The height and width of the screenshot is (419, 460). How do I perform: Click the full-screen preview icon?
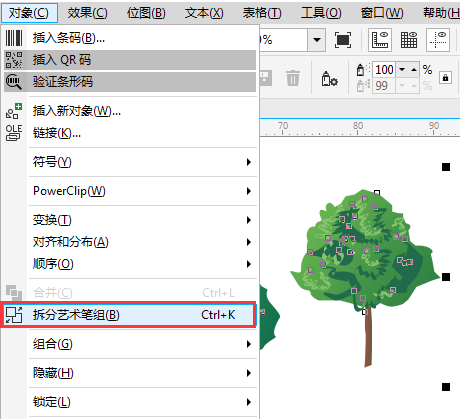click(x=343, y=40)
